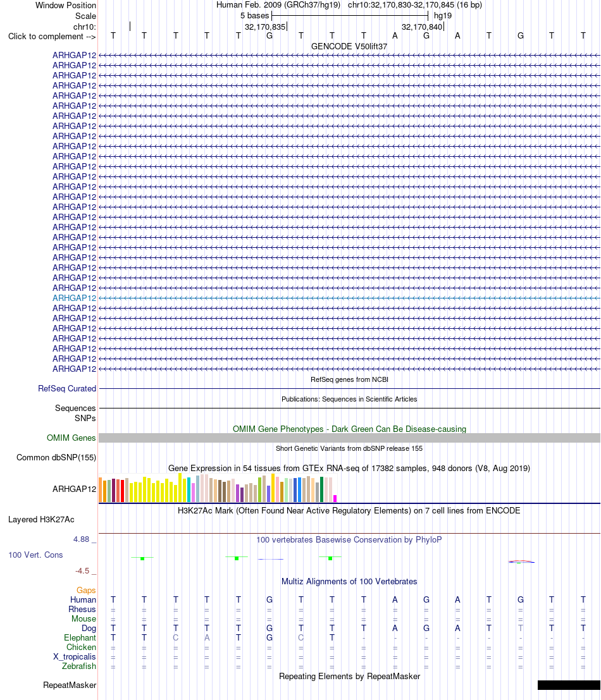
Task: Click 'Multiz Alignments of 100 Vertebrates' title
Action: [x=349, y=582]
